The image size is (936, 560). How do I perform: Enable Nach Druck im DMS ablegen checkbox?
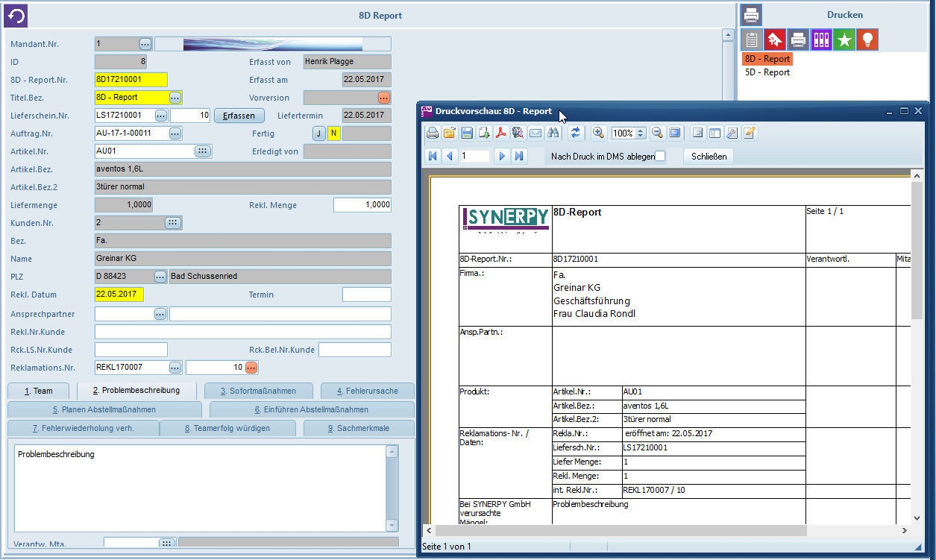pos(660,157)
